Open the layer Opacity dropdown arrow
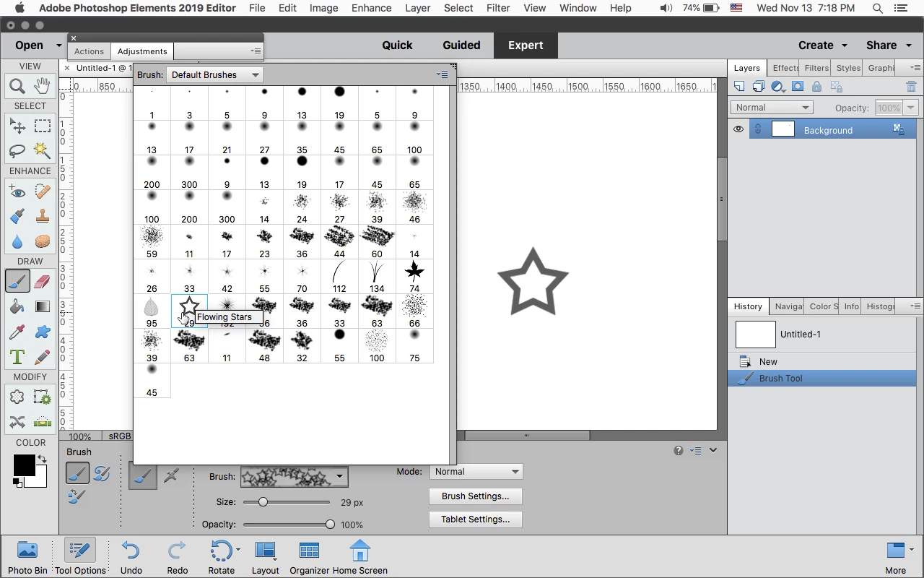This screenshot has width=924, height=578. tap(910, 108)
